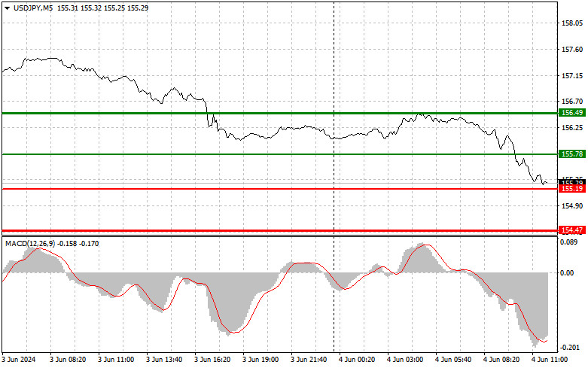
Task: Click the 4 Jun 00:20 time label
Action: point(357,360)
